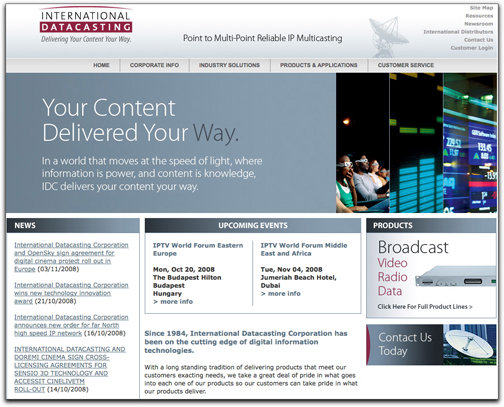Click the Contact Us Today banner
This screenshot has width=504, height=407.
point(431,345)
